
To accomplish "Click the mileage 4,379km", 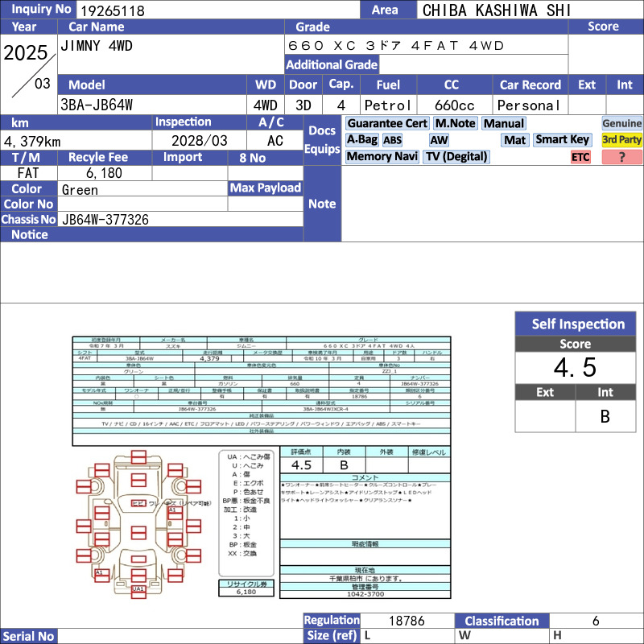I will tap(32, 142).
